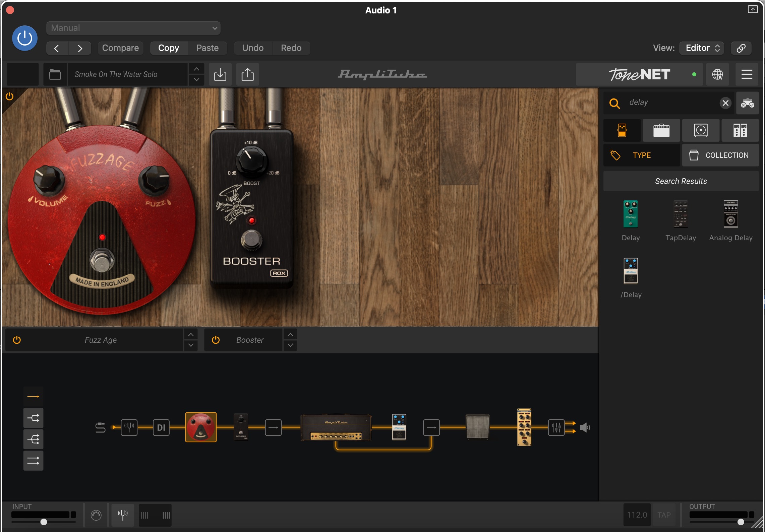Click the Redo button

coord(291,48)
